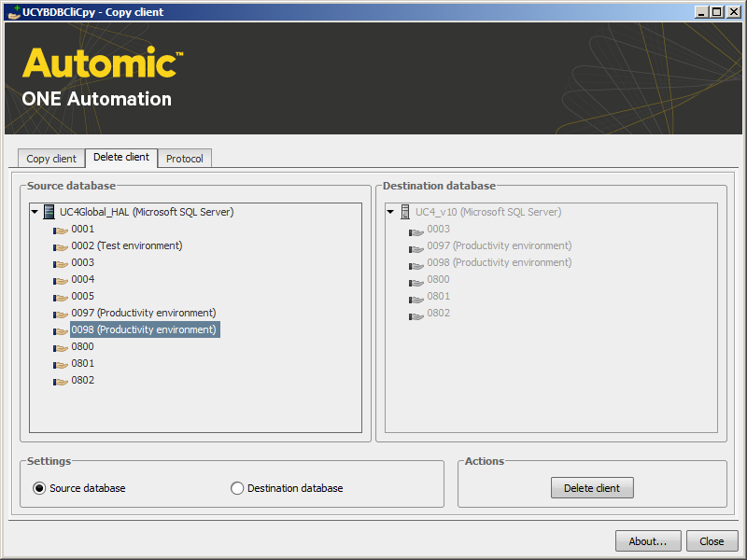Image resolution: width=747 pixels, height=560 pixels.
Task: Click the client icon beside destination 0098
Action: click(x=416, y=265)
